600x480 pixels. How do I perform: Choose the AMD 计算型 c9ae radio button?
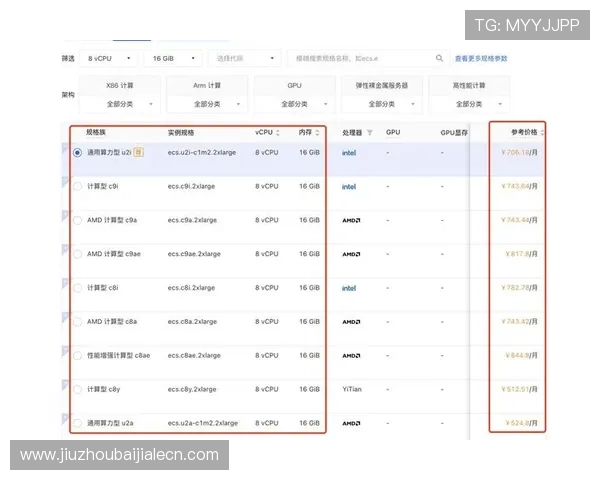click(x=77, y=254)
